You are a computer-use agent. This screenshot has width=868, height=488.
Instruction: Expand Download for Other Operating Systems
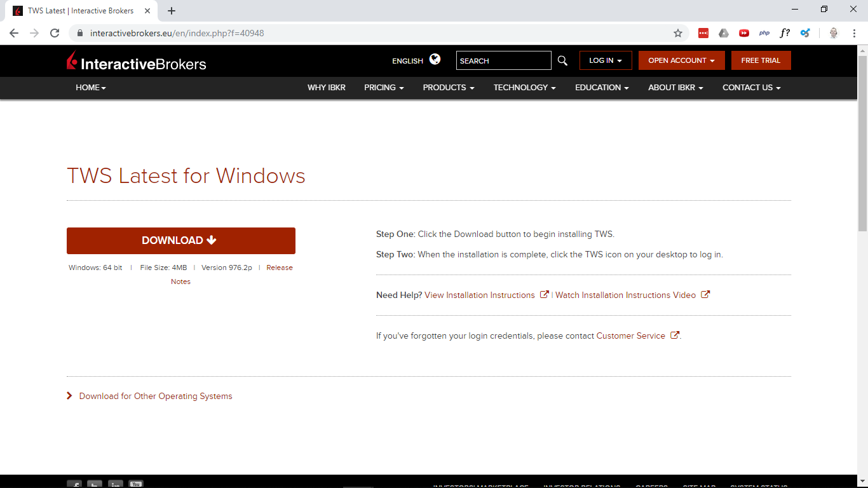tap(149, 396)
